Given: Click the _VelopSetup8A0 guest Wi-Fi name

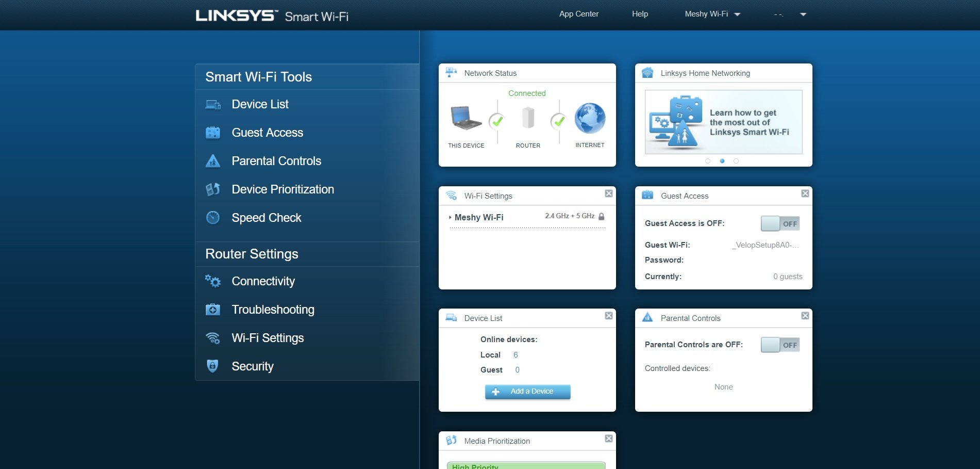Looking at the screenshot, I should (x=765, y=245).
